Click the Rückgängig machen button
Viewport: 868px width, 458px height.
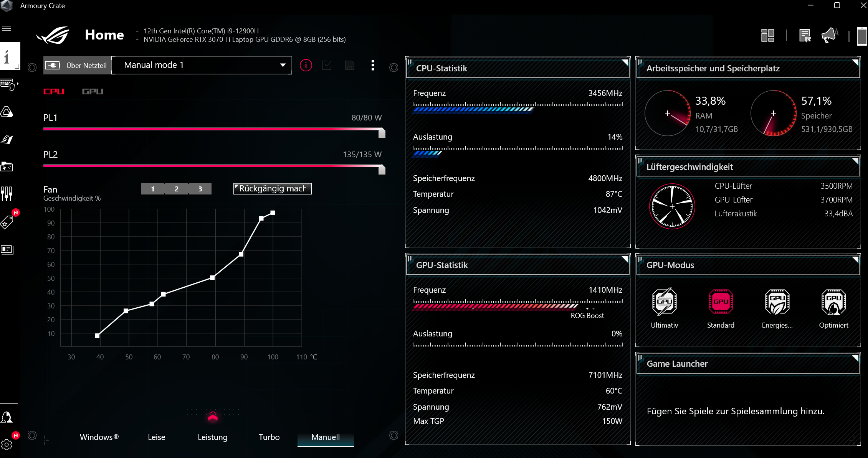[x=272, y=189]
